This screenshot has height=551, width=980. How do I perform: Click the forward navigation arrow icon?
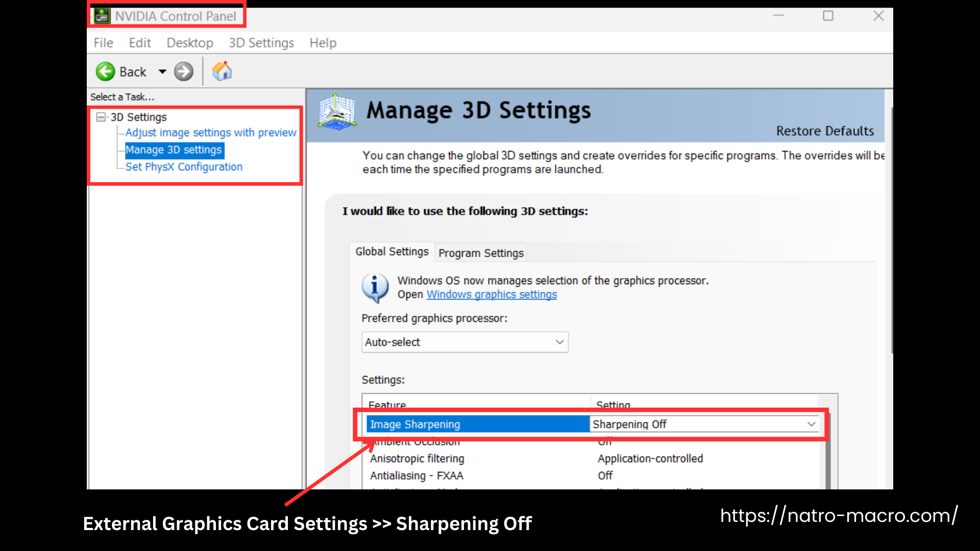(x=183, y=71)
